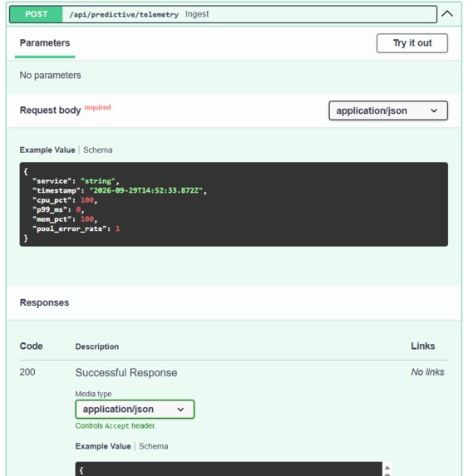This screenshot has height=476, width=473.
Task: Click the Try it out button
Action: pyautogui.click(x=412, y=43)
